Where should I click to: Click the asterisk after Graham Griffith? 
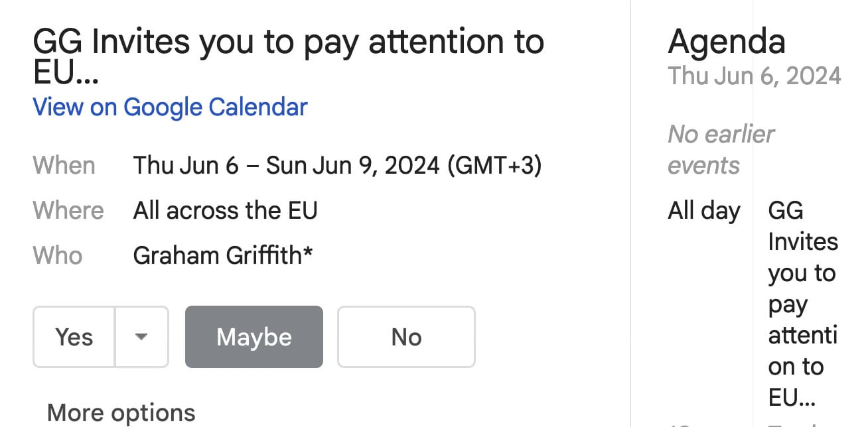307,253
